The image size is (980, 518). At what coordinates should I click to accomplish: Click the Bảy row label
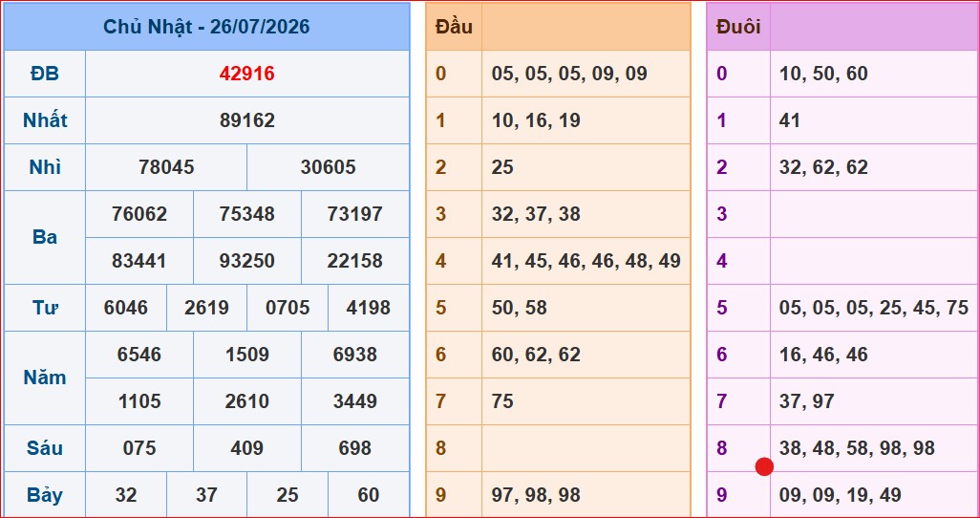[44, 495]
